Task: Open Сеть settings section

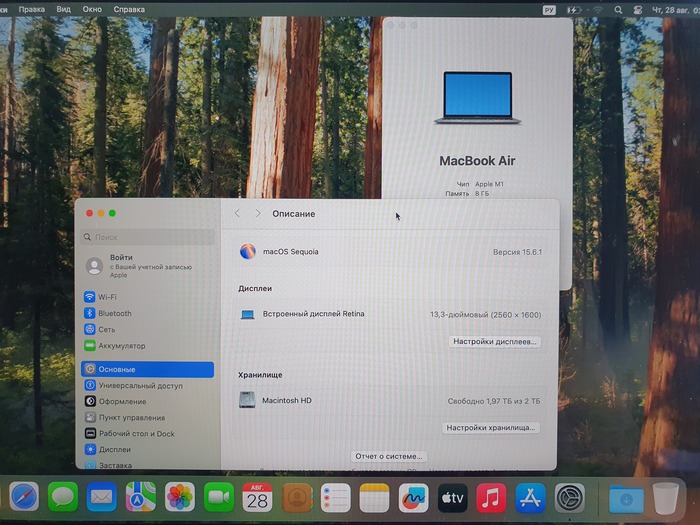Action: 147,329
